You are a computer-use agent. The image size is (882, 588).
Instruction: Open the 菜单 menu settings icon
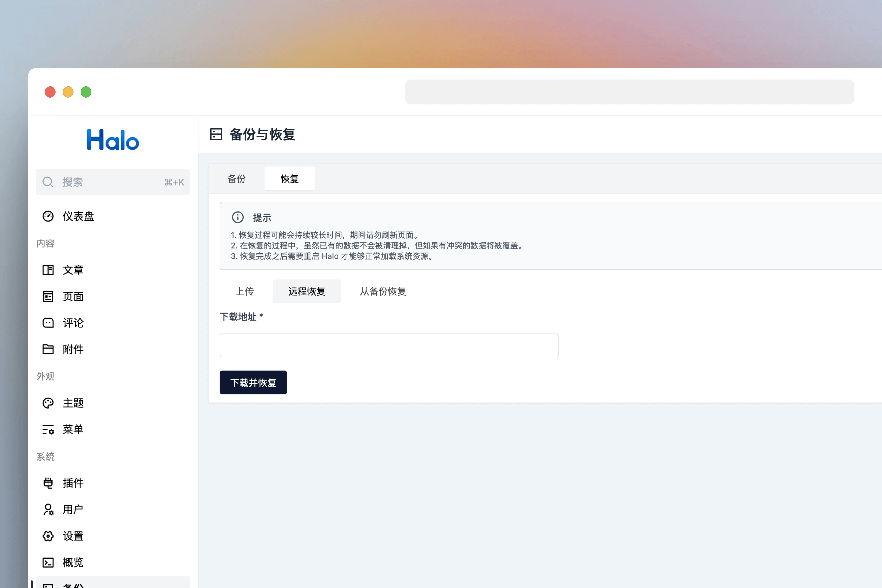48,430
